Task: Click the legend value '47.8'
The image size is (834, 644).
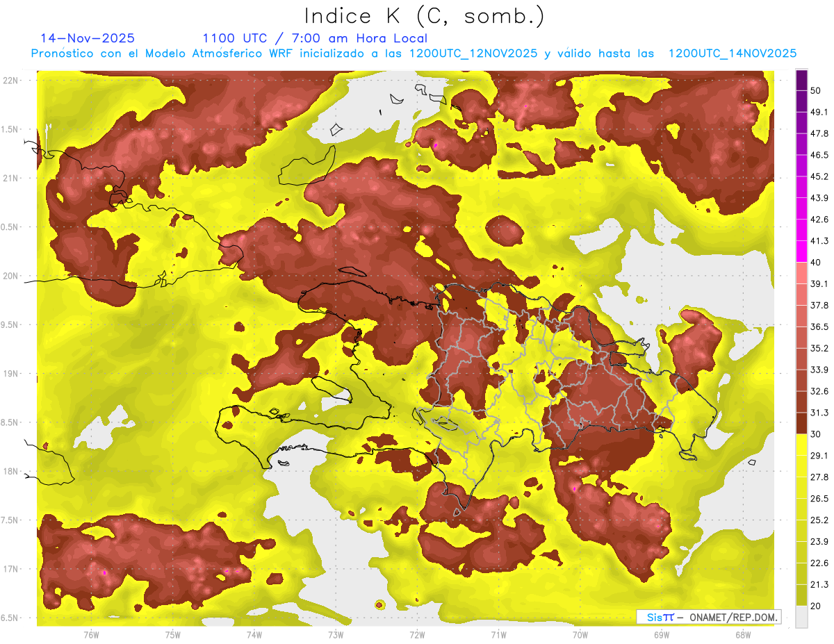Action: [819, 133]
